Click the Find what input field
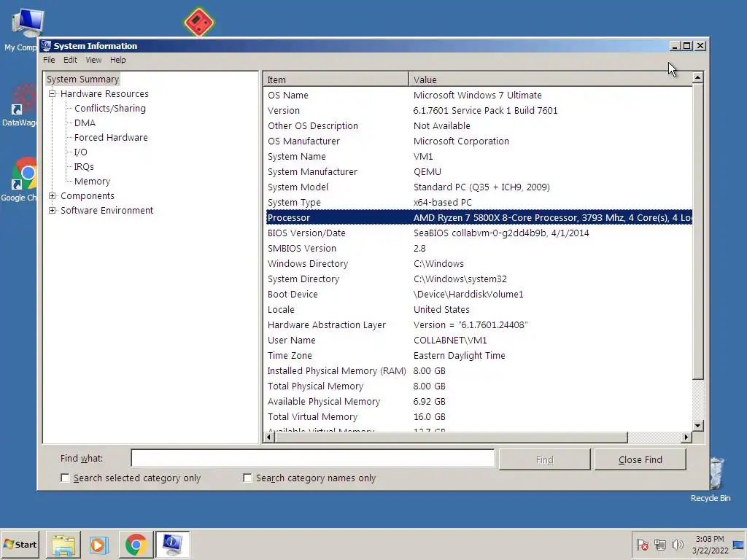The height and width of the screenshot is (560, 747). tap(312, 458)
